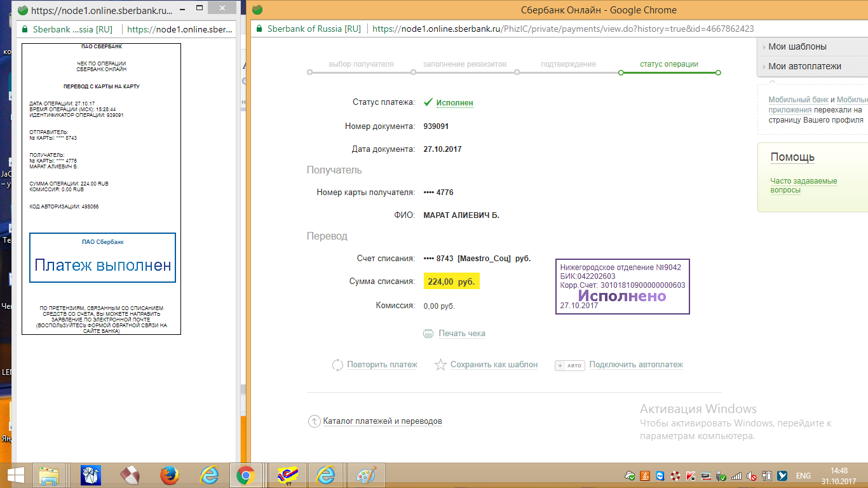This screenshot has height=488, width=868.
Task: Click the Safely Remove Hardware tray icon
Action: [721, 475]
